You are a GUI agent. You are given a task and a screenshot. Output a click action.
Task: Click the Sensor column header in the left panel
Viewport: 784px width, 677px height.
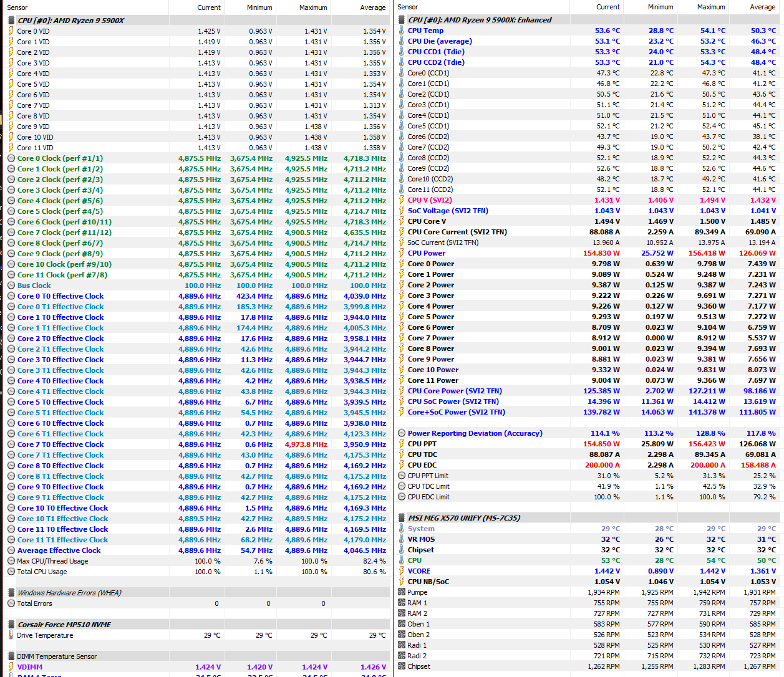click(x=17, y=7)
